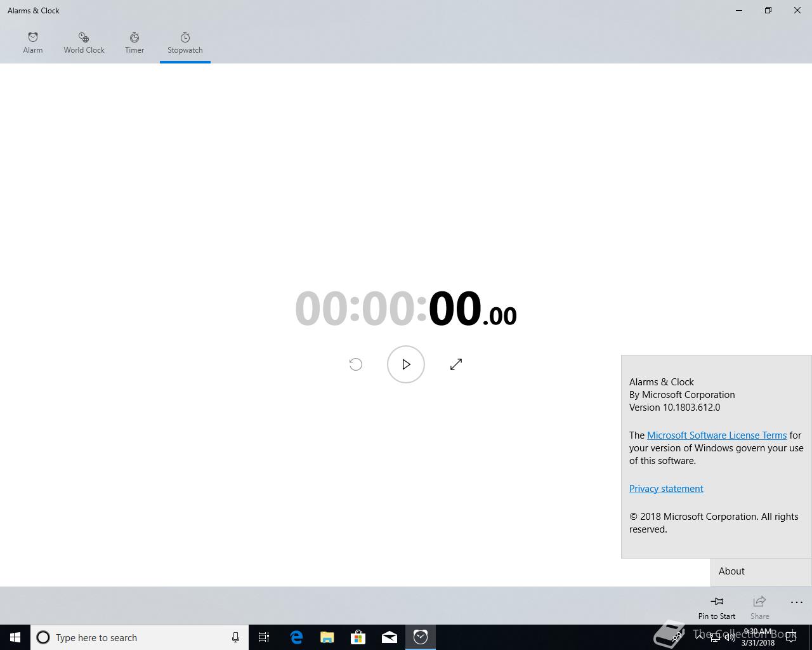The image size is (812, 650).
Task: Activate the Cortana microphone icon
Action: pyautogui.click(x=235, y=637)
